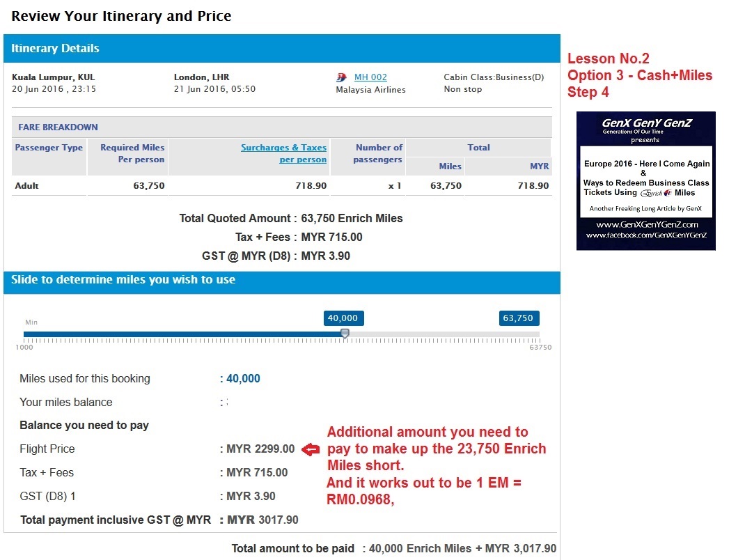Viewport: 745px width, 560px height.
Task: Click the blue 40,000 miles used value
Action: [x=243, y=379]
